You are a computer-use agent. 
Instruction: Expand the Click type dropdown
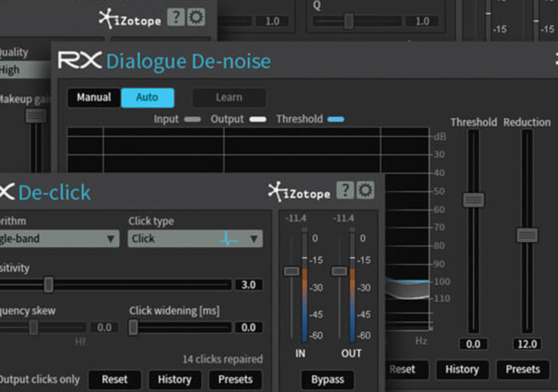pyautogui.click(x=254, y=239)
